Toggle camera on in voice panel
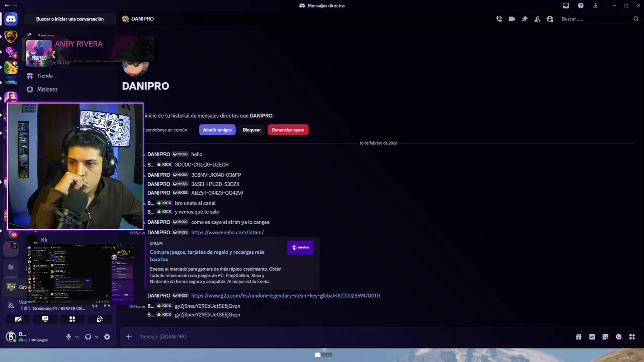The height and width of the screenshot is (362, 644). [18, 319]
